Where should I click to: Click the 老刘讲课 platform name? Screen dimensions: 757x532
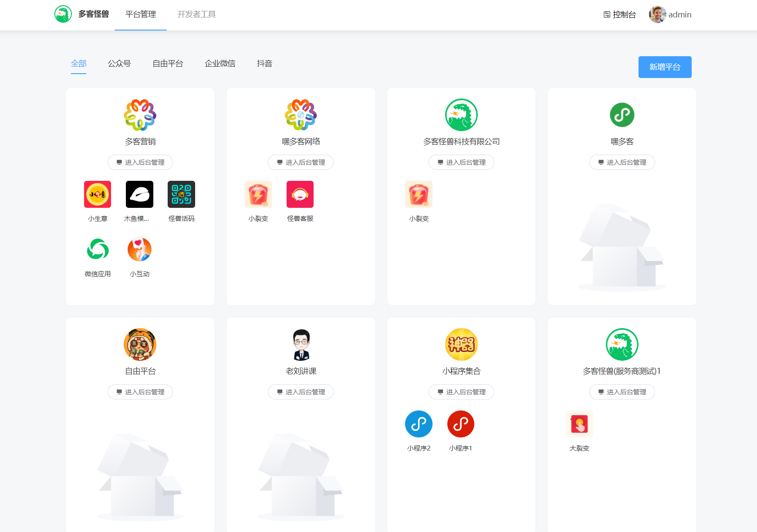pos(301,371)
